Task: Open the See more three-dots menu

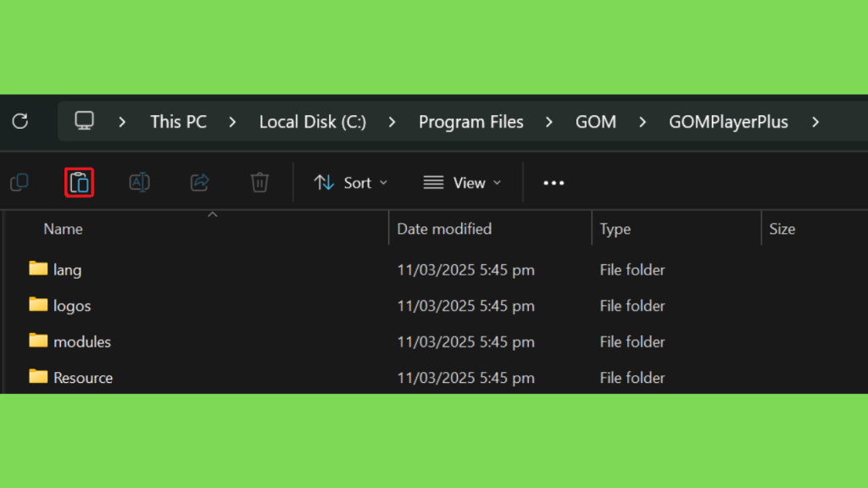Action: [554, 183]
